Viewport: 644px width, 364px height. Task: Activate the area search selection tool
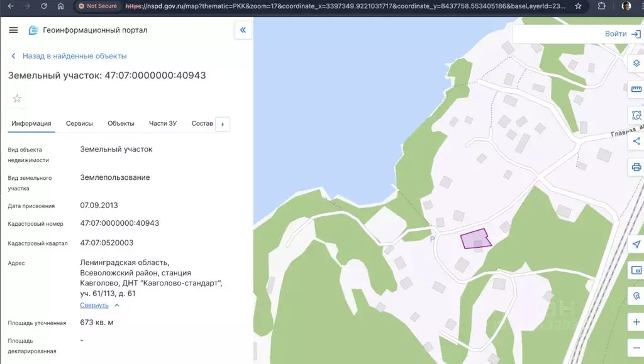(636, 115)
